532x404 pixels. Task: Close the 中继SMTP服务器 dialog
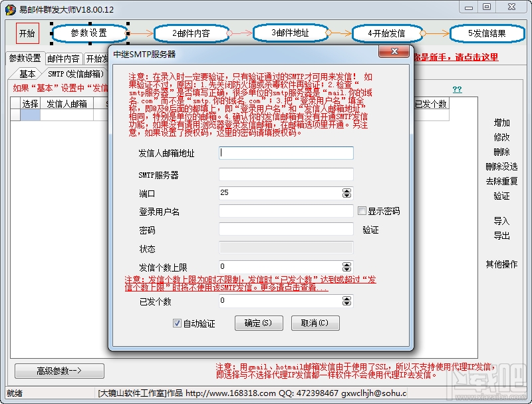394,52
